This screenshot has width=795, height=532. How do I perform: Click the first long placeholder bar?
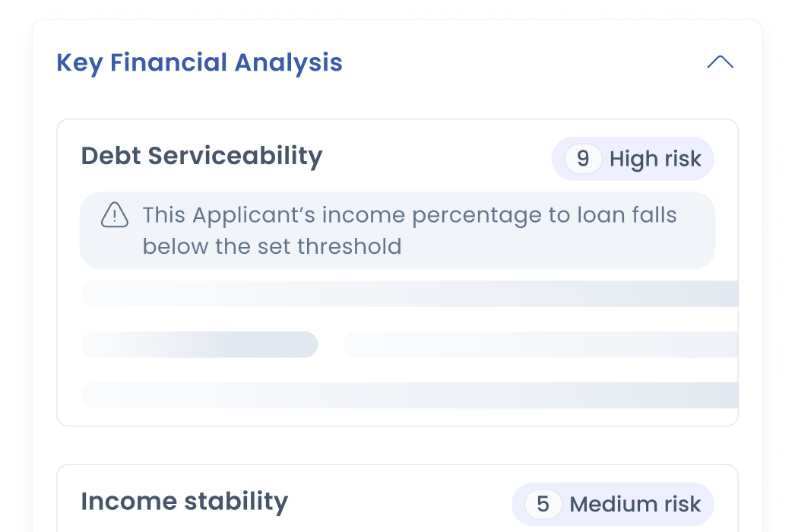tap(409, 294)
